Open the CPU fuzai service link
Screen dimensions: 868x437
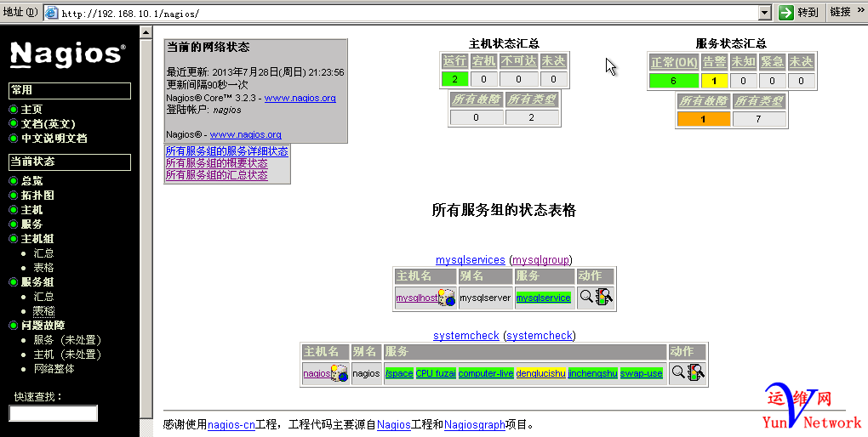click(436, 373)
